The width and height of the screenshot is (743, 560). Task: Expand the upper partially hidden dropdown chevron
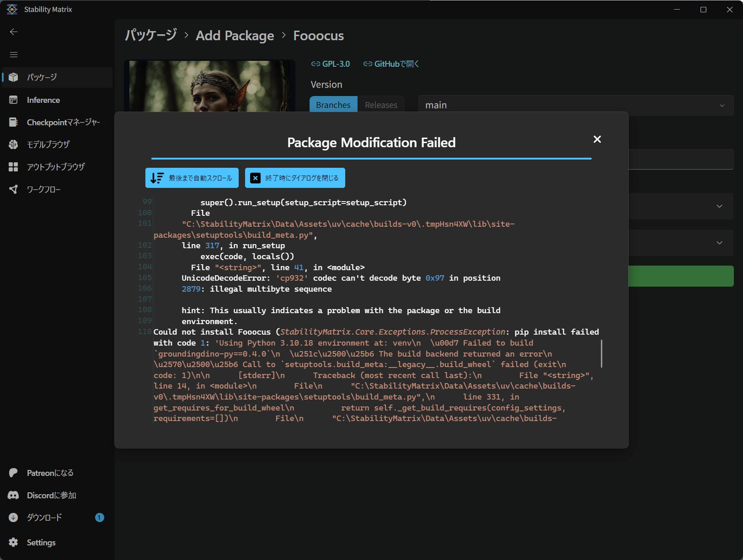pyautogui.click(x=719, y=206)
